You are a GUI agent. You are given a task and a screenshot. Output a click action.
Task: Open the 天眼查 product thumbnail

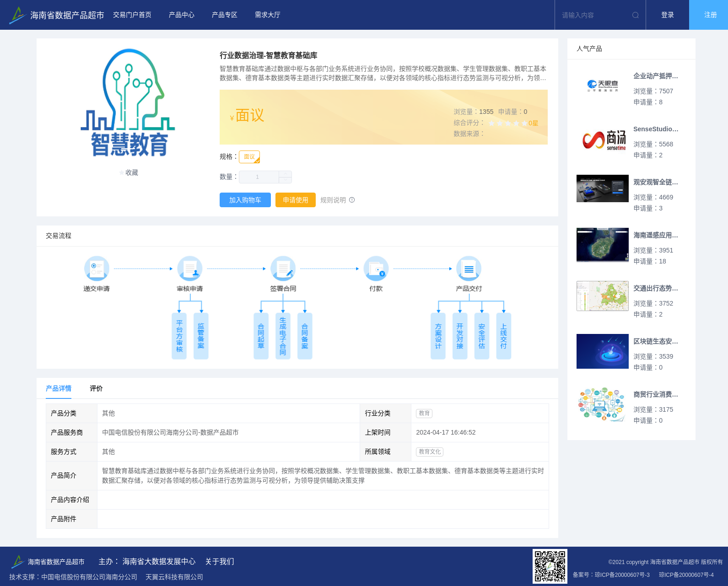pyautogui.click(x=603, y=86)
